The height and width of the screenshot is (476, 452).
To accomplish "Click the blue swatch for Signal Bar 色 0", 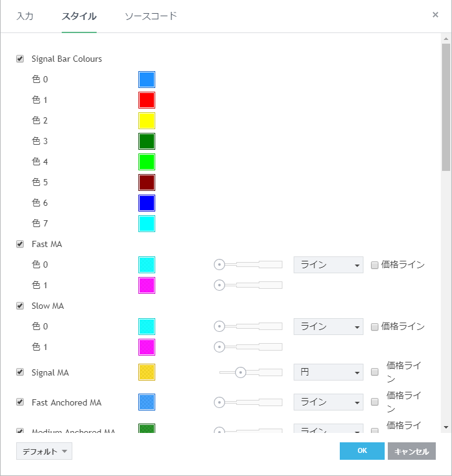I will (x=147, y=79).
